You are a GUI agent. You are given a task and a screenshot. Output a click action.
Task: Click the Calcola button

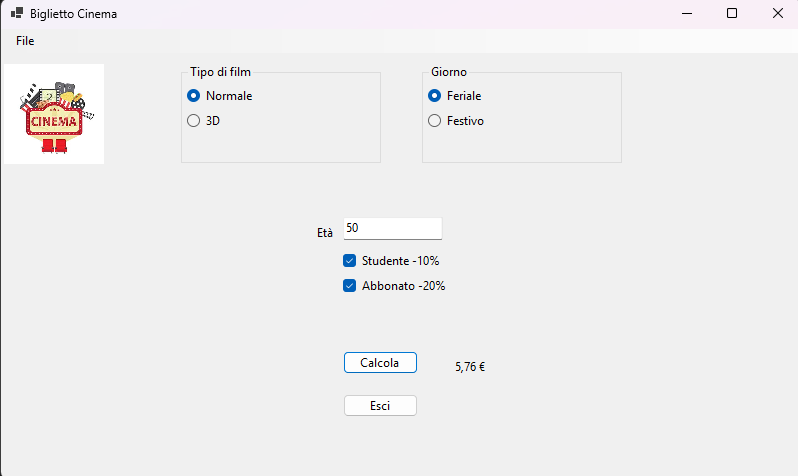[x=380, y=362]
